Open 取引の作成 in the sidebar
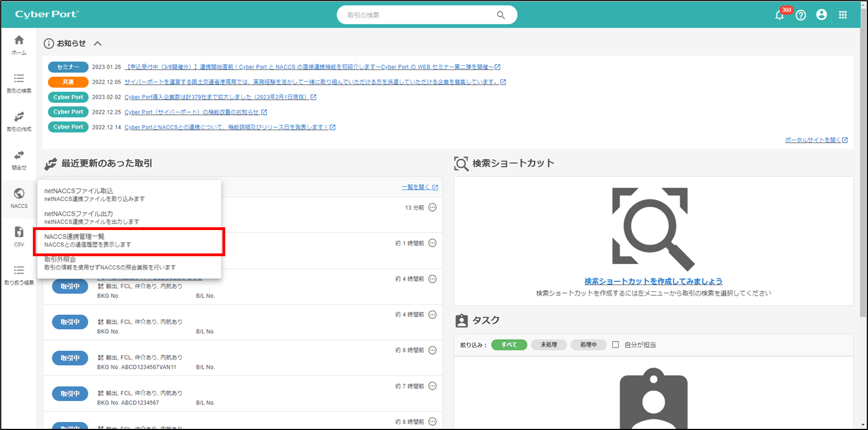The height and width of the screenshot is (430, 868). [19, 121]
